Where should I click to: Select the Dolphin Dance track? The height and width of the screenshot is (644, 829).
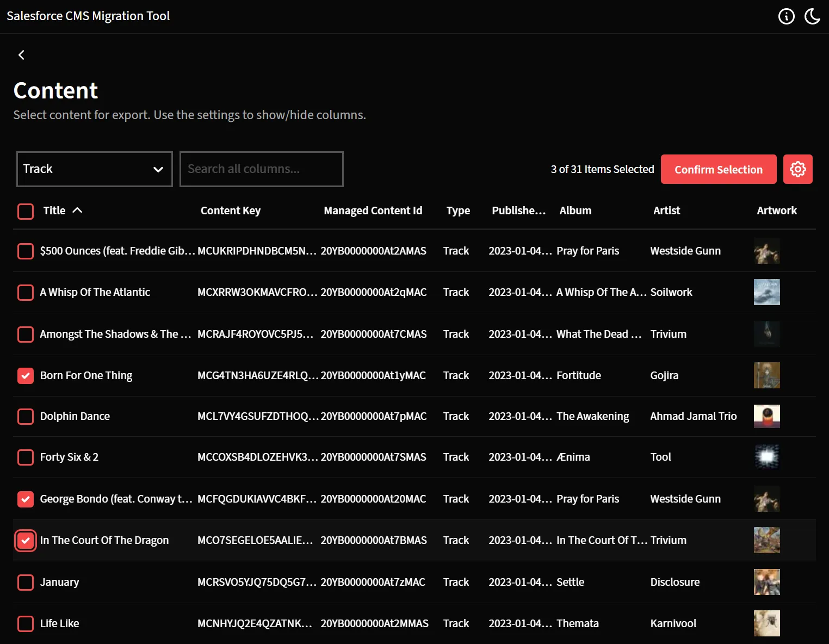point(26,417)
